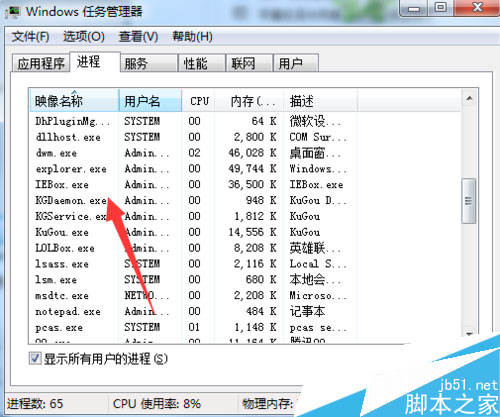Click memory value 46,028 K
This screenshot has height=417, width=500.
pyautogui.click(x=252, y=153)
